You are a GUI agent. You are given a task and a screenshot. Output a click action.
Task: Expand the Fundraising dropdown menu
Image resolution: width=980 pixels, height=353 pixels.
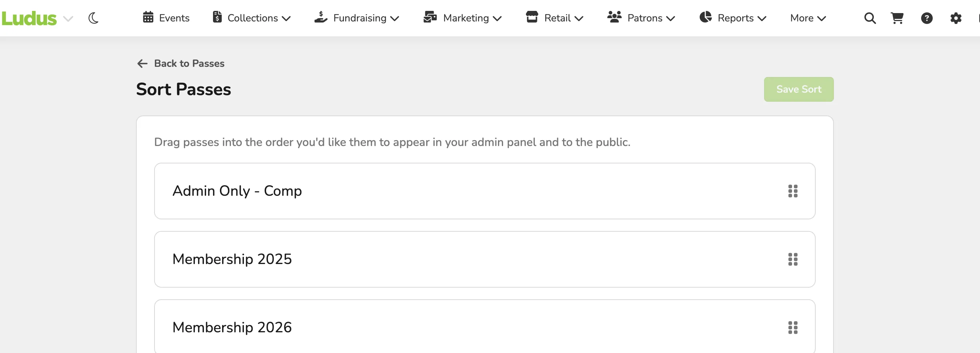(x=357, y=17)
